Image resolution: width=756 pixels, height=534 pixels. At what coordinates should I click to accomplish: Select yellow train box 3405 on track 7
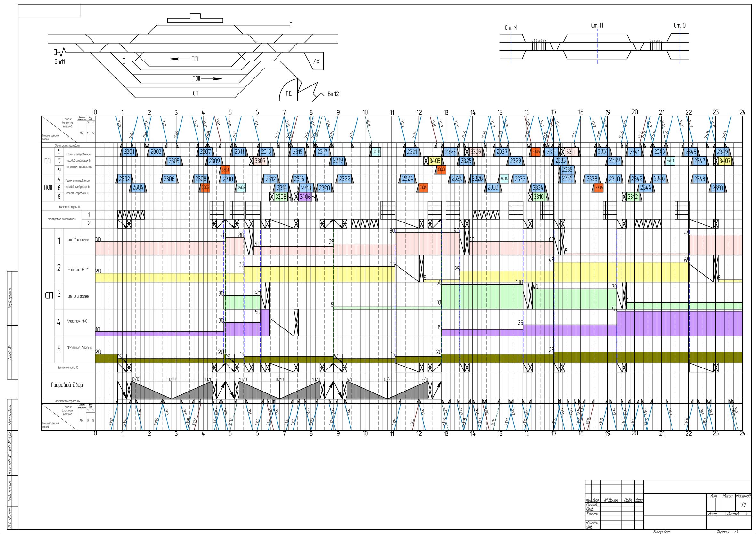click(435, 161)
